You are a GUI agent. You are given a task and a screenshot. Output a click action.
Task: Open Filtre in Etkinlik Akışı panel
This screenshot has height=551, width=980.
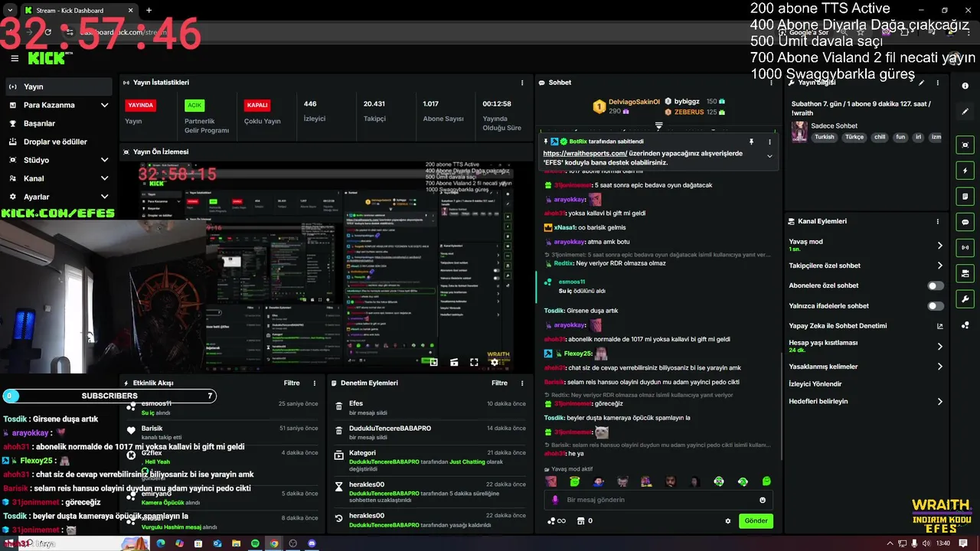pyautogui.click(x=292, y=383)
